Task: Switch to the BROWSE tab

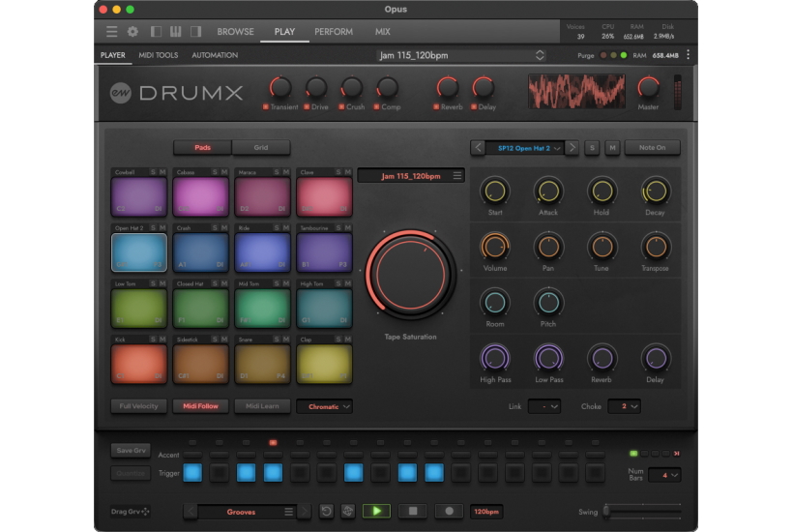Action: coord(236,31)
